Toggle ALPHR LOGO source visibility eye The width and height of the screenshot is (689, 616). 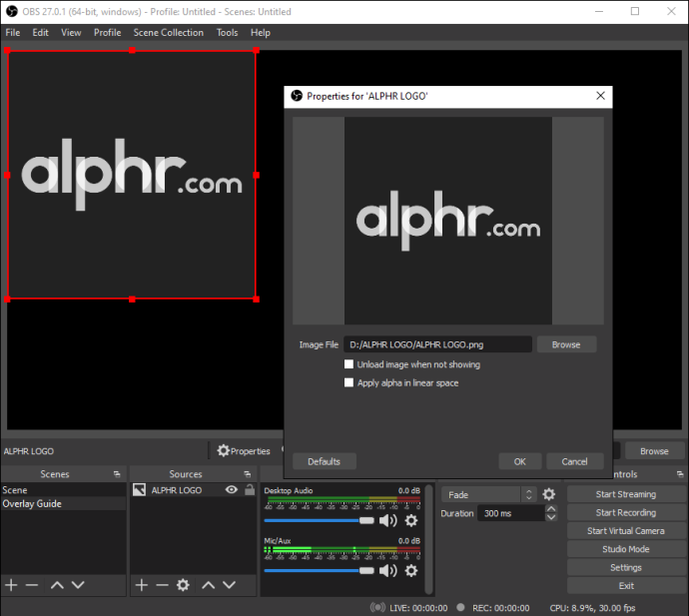tap(231, 490)
